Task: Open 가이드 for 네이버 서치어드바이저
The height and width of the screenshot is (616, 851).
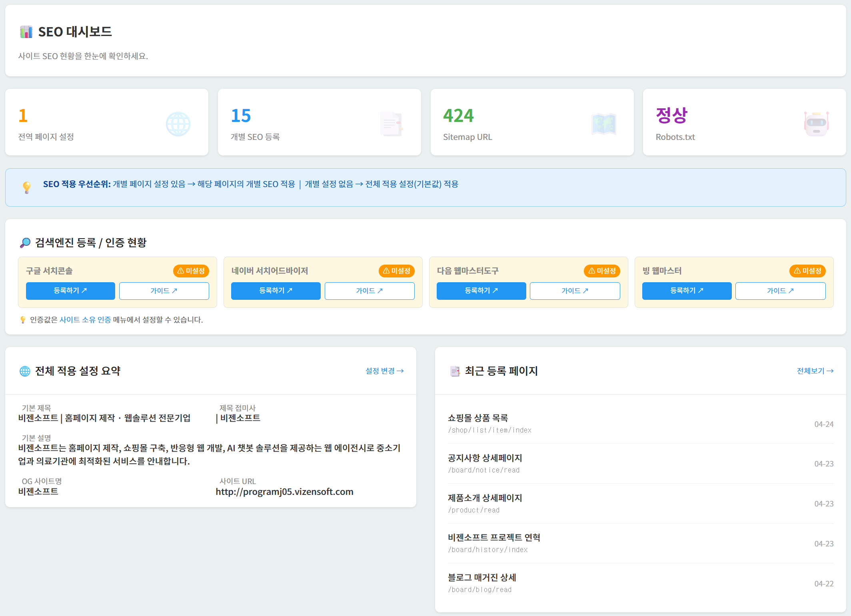Action: (x=369, y=291)
